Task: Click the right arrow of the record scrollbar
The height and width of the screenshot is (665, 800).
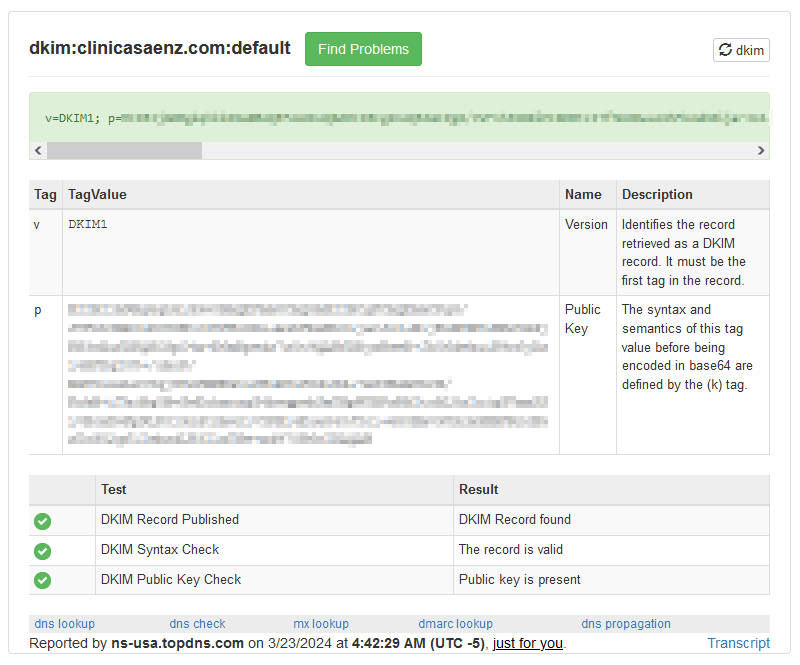Action: [x=761, y=151]
